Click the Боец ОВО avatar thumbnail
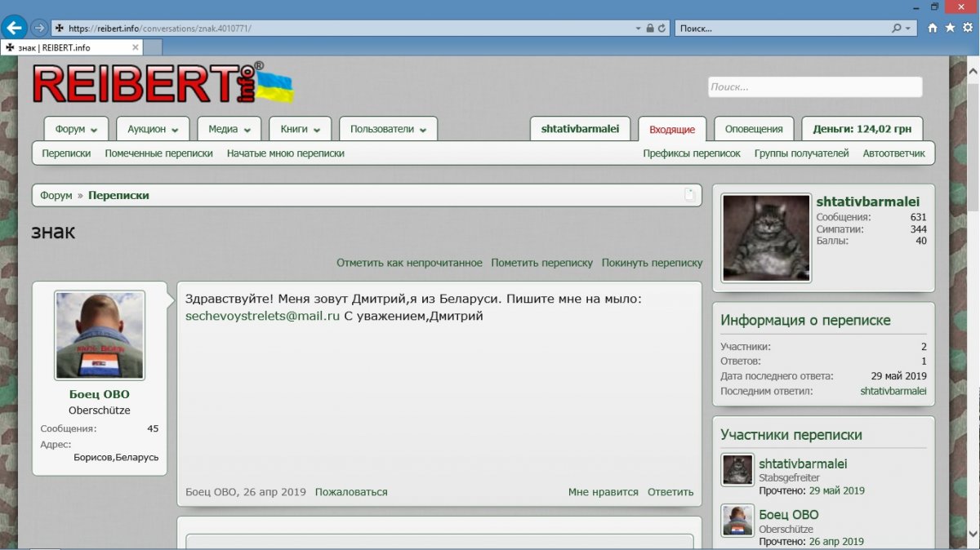This screenshot has width=980, height=550. (x=100, y=335)
